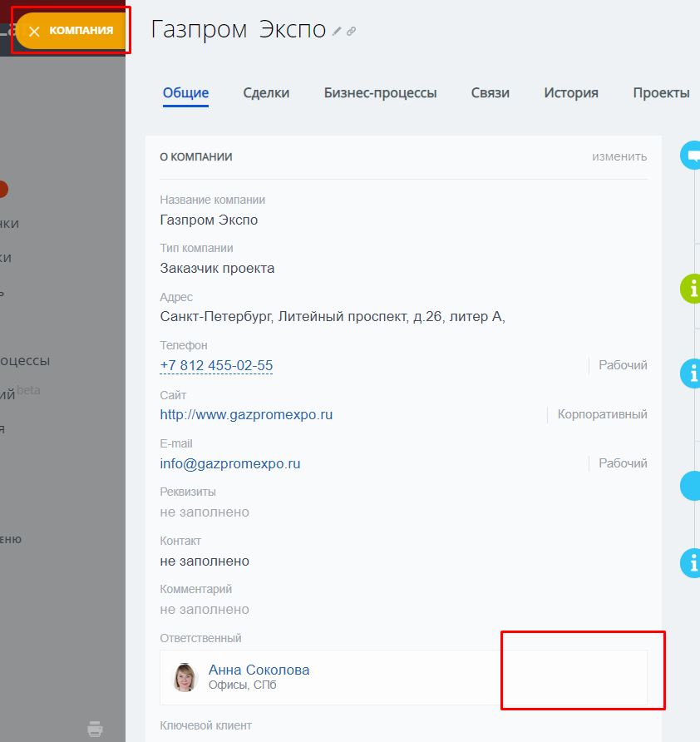700x742 pixels.
Task: Switch to the Сделки tab
Action: (266, 93)
